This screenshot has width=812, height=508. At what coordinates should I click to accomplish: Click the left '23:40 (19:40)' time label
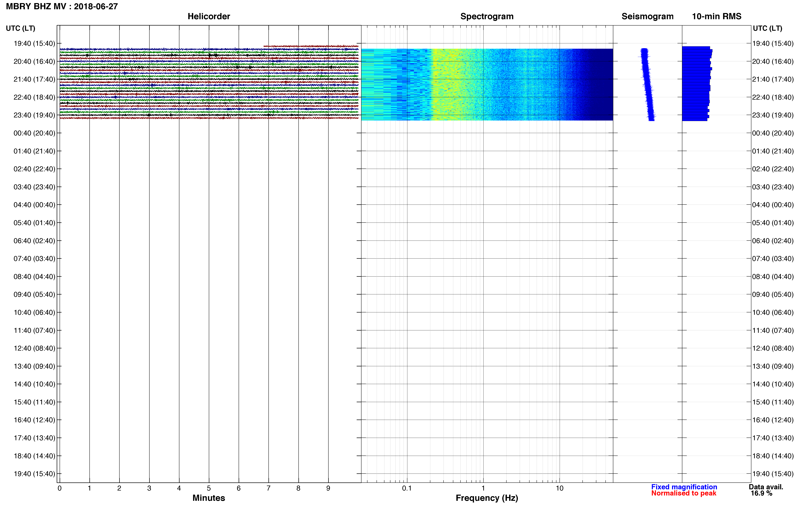[x=34, y=115]
